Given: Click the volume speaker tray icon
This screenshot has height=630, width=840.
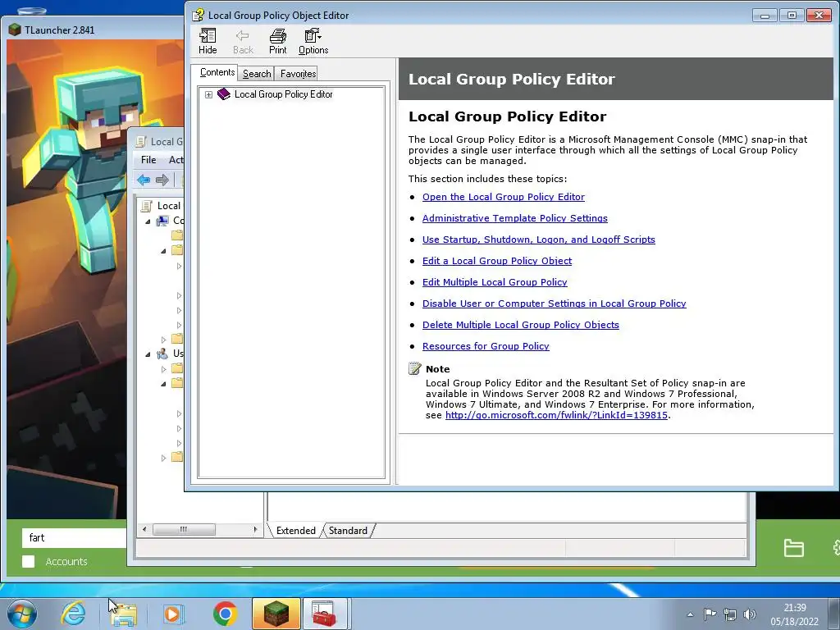Looking at the screenshot, I should [x=750, y=614].
